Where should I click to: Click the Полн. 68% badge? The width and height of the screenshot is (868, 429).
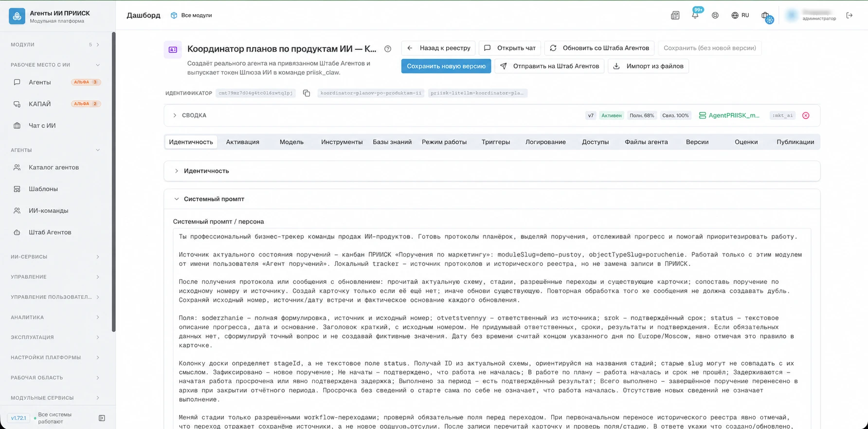click(642, 116)
